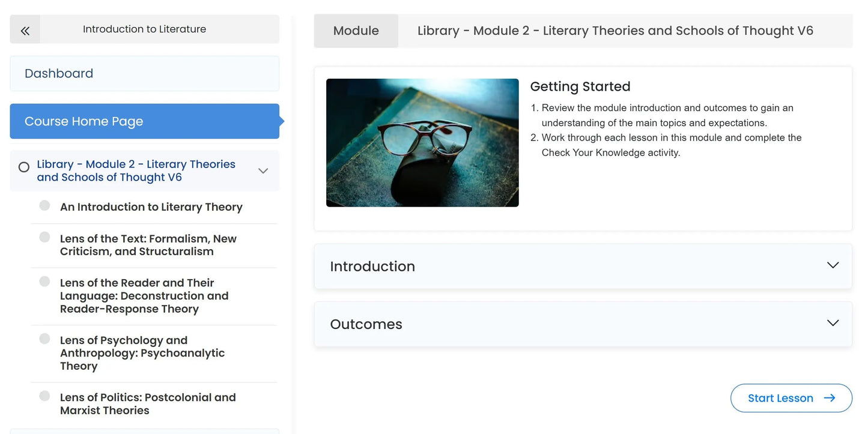Image resolution: width=868 pixels, height=434 pixels.
Task: Open Lens of Politics: Postcolonial and Marxist Theories
Action: (148, 404)
